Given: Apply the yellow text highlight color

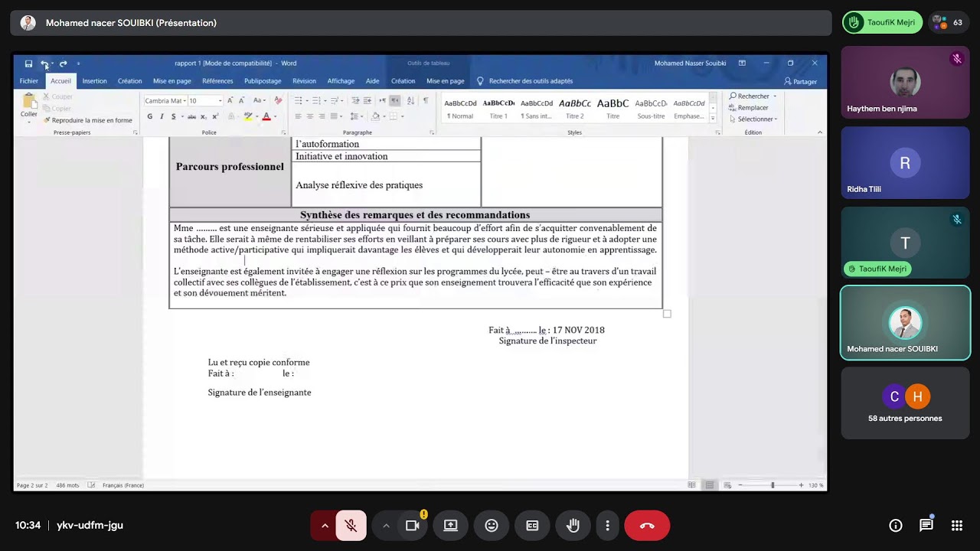Looking at the screenshot, I should coord(247,116).
